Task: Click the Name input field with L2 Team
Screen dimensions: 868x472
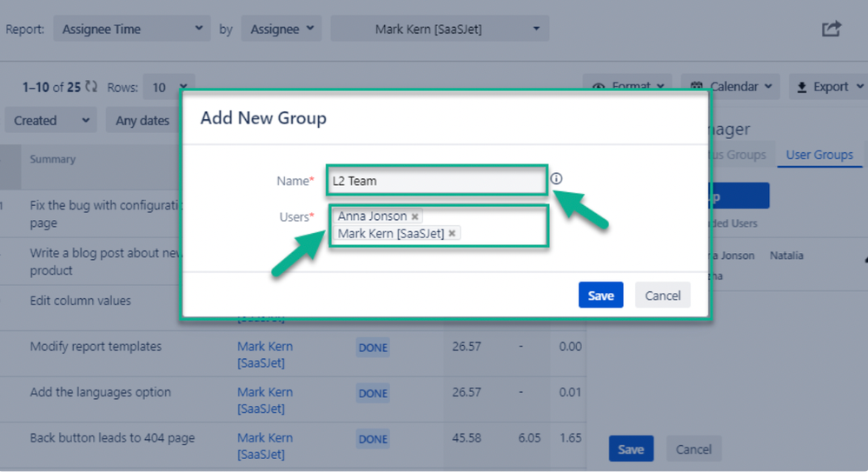Action: [x=437, y=181]
